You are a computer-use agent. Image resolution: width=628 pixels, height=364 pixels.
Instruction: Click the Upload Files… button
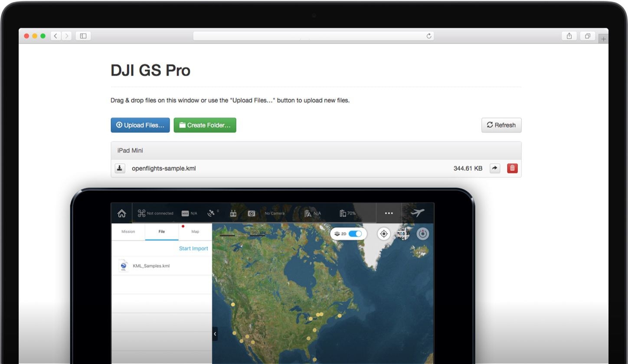pyautogui.click(x=140, y=125)
